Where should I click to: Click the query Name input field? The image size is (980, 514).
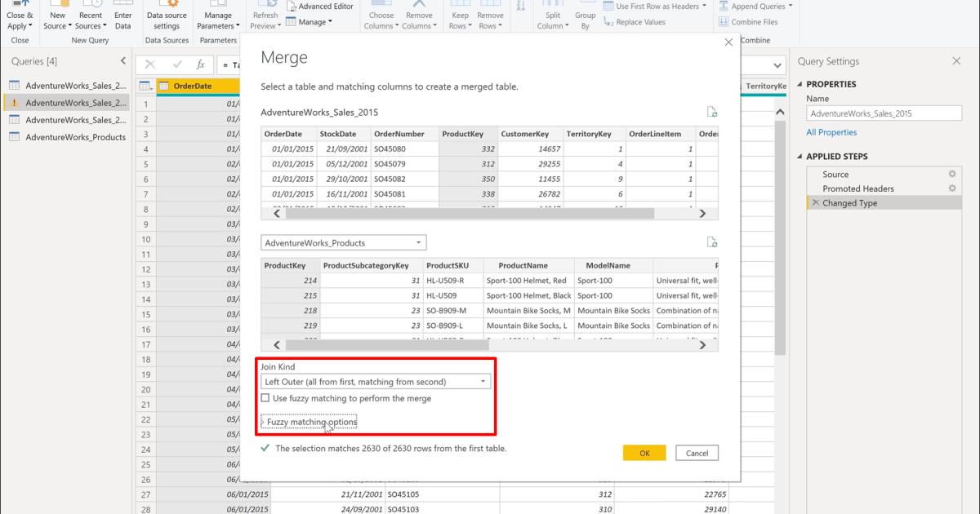coord(884,113)
